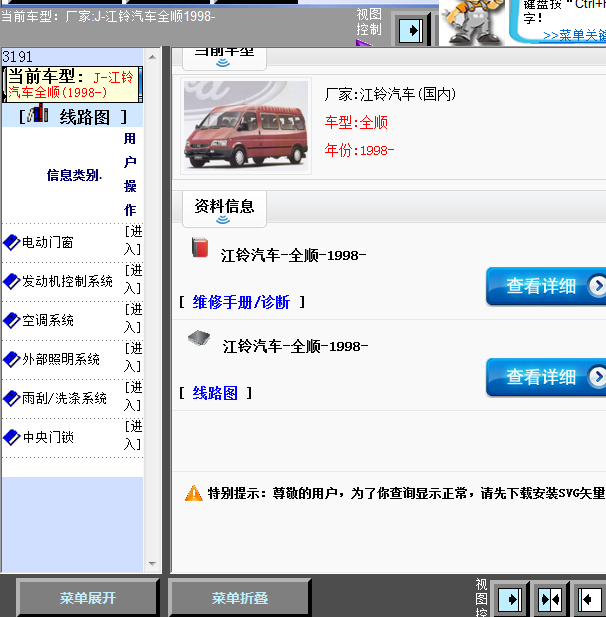Click the left panel scrollbar up arrow
606x617 pixels.
pyautogui.click(x=153, y=57)
